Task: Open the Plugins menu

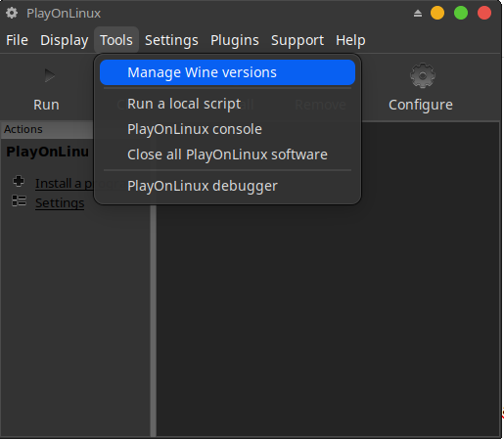Action: [235, 40]
